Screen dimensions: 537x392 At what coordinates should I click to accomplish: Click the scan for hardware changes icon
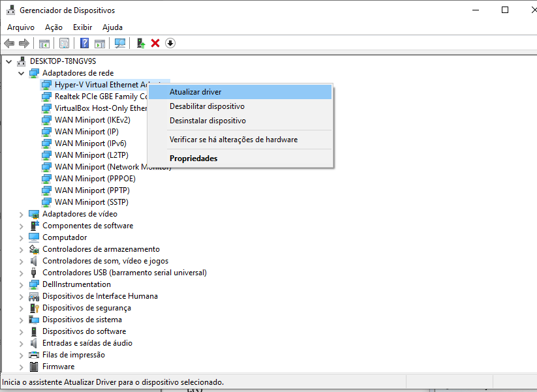point(119,43)
